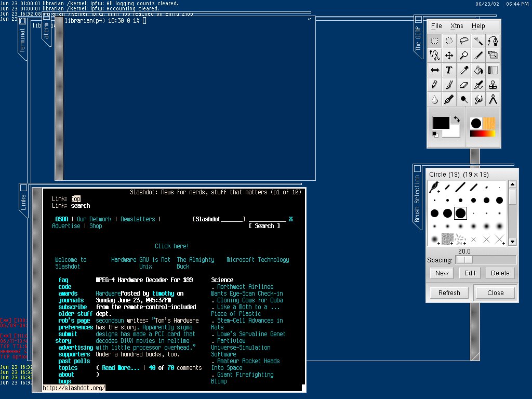Screen dimensions: 532x399
Task: Open 'Giant Firefighting Blimp' link
Action: pyautogui.click(x=242, y=378)
